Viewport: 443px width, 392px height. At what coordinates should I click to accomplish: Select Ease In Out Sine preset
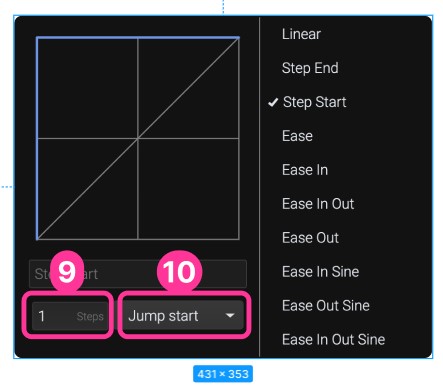click(333, 340)
